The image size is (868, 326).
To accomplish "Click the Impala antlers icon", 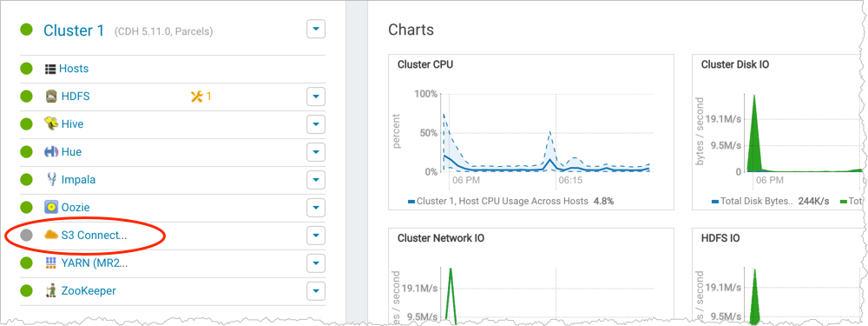I will pyautogui.click(x=51, y=180).
